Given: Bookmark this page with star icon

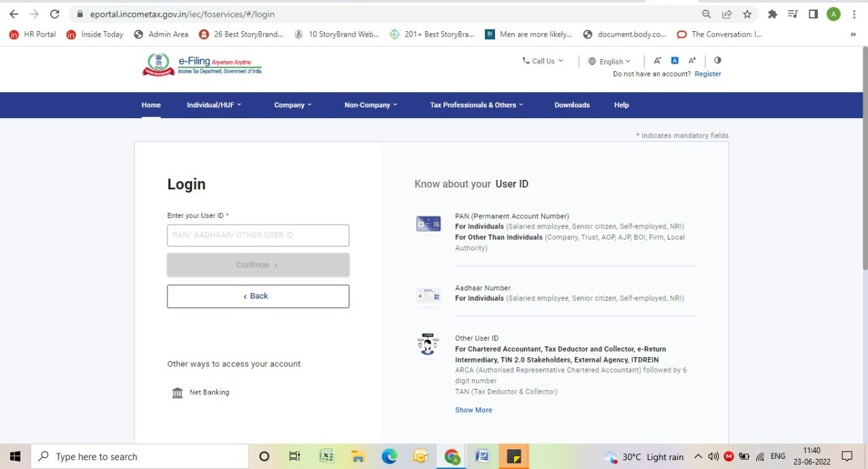Looking at the screenshot, I should [747, 14].
